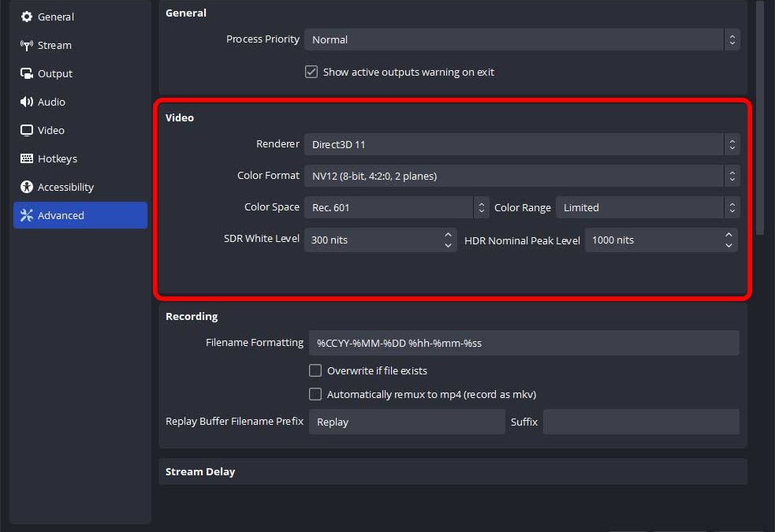Click the Advanced tools icon

pos(27,215)
